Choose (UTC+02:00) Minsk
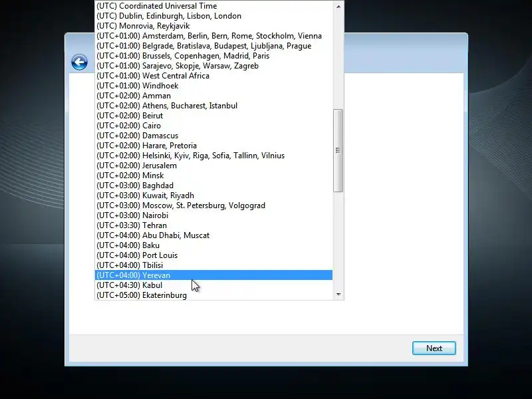 [213, 176]
